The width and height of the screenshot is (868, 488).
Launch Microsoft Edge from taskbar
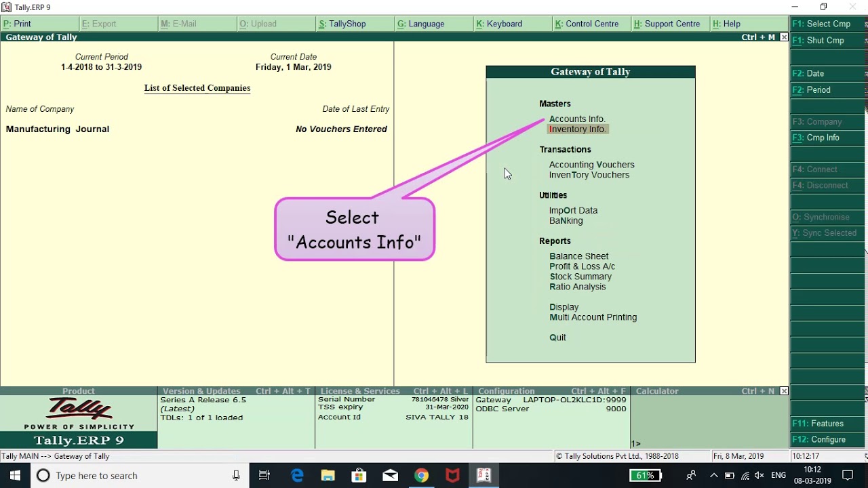(x=297, y=475)
